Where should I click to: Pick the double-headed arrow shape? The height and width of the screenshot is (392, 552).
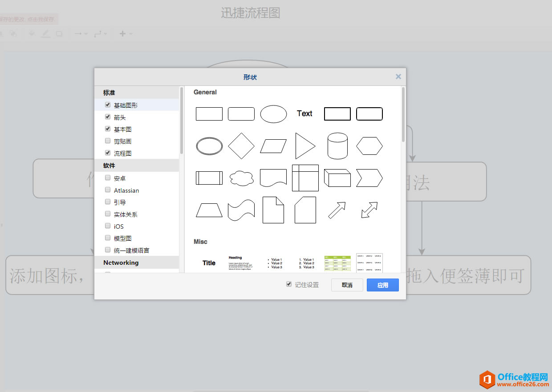pos(369,210)
